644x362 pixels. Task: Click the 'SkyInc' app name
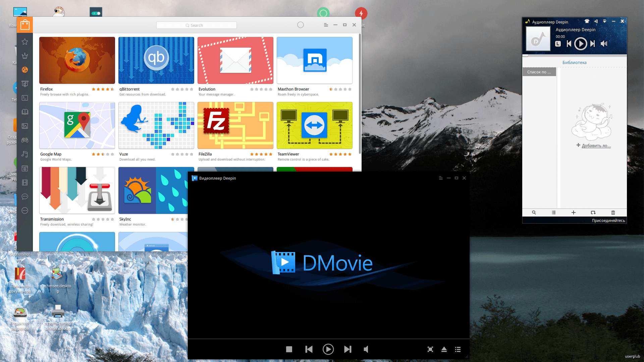point(125,219)
